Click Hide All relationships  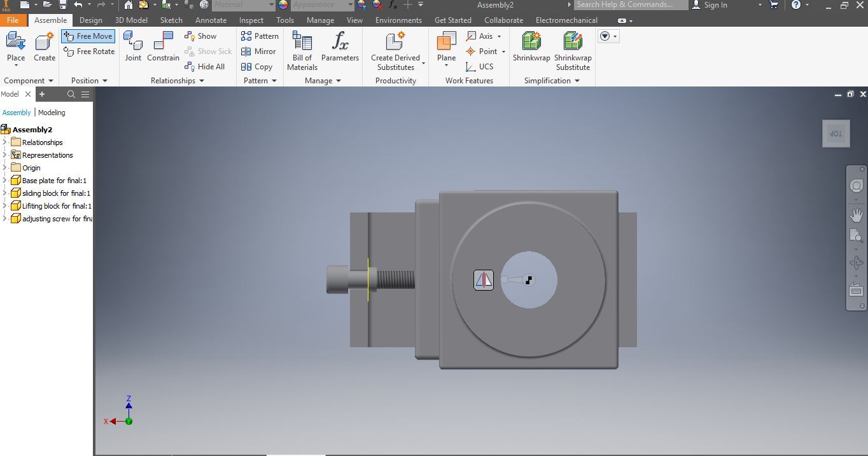pyautogui.click(x=204, y=67)
